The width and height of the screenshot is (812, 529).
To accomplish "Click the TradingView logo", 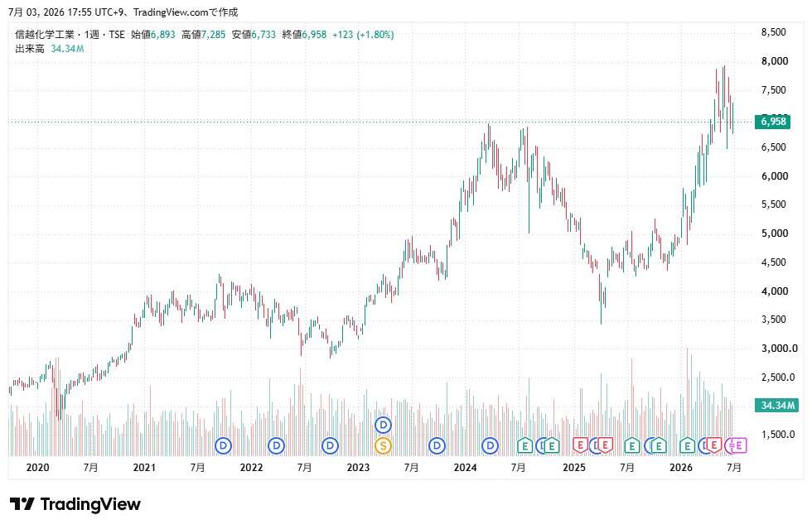I will coord(75,504).
